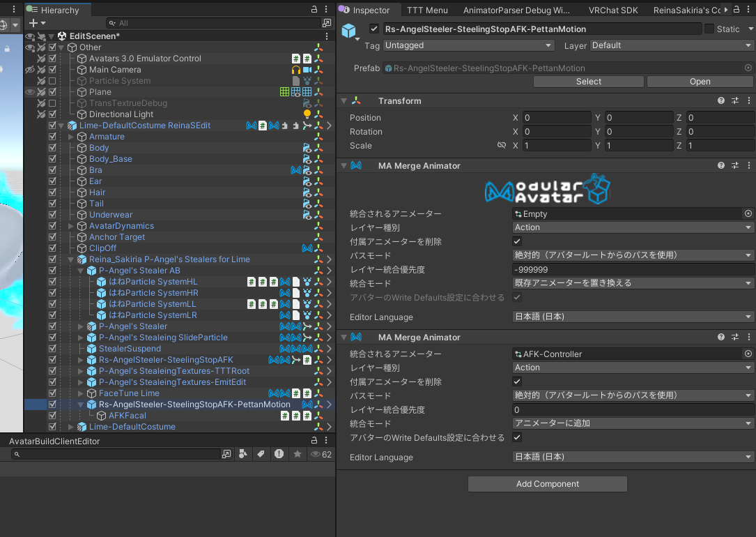Screen dimensions: 756x537
Task: Open 統合モード dropdown showing アニメーターに追加
Action: [x=633, y=423]
